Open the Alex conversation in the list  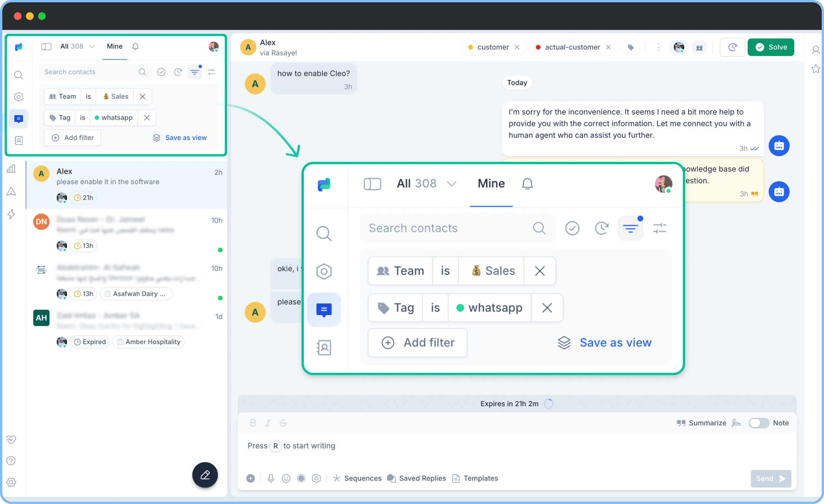127,184
